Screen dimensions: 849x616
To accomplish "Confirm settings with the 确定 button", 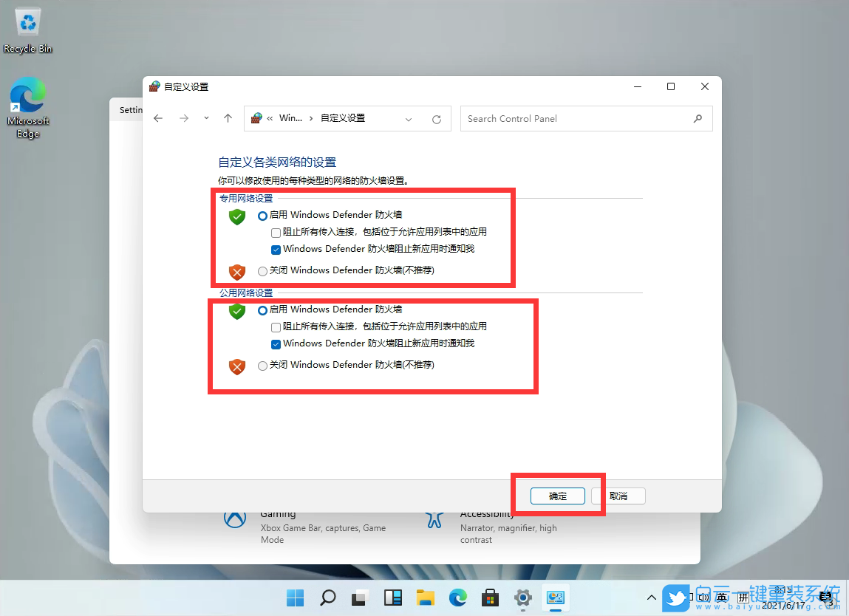I will 557,496.
